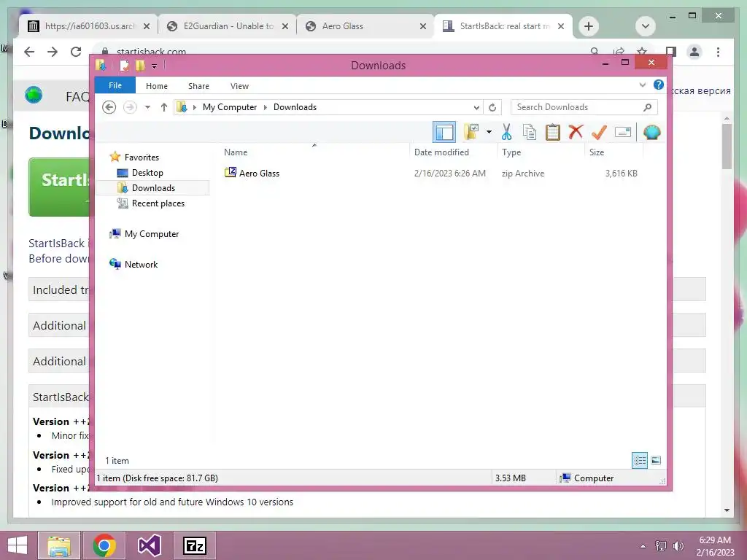This screenshot has width=747, height=560.
Task: Click the Explorer forward arrow button
Action: [x=130, y=107]
